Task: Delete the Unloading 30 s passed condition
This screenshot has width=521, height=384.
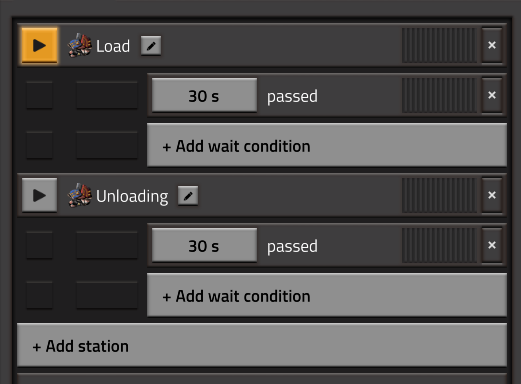Action: click(x=492, y=245)
